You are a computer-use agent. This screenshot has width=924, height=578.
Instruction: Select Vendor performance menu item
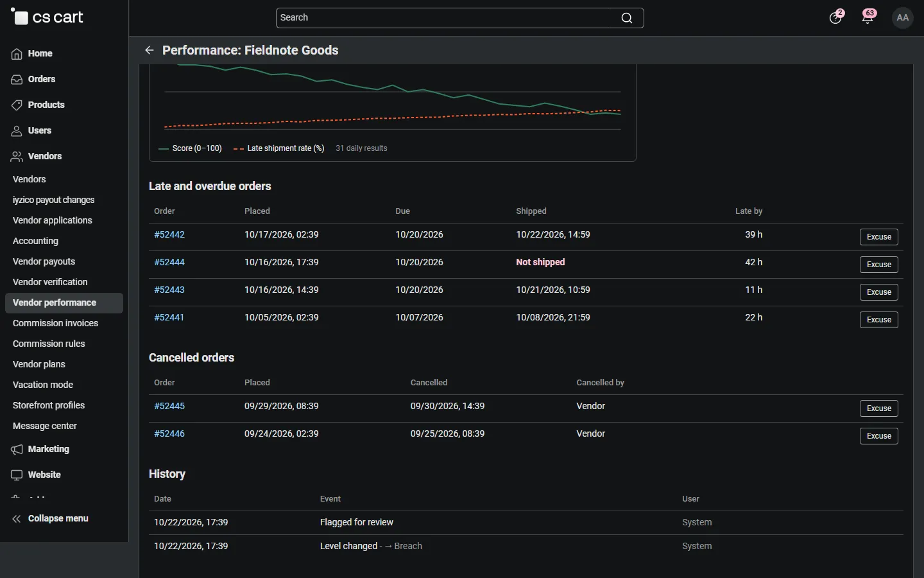pos(64,302)
